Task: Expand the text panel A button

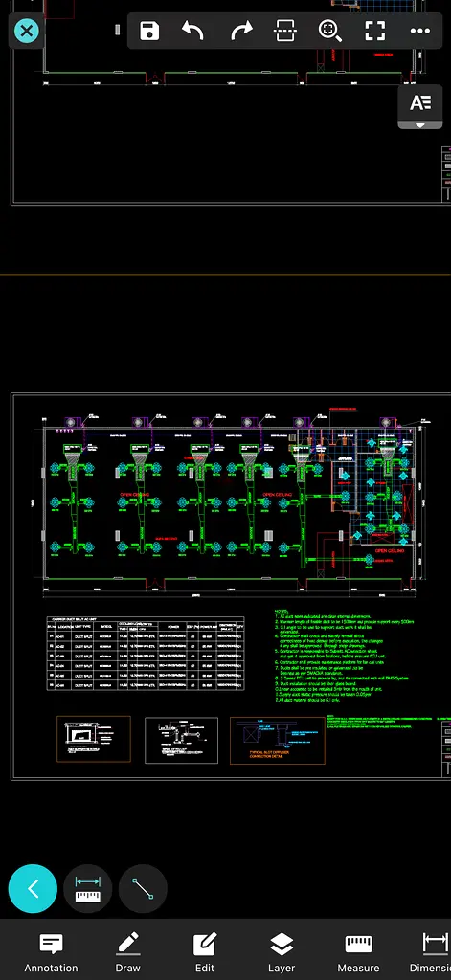Action: [420, 107]
